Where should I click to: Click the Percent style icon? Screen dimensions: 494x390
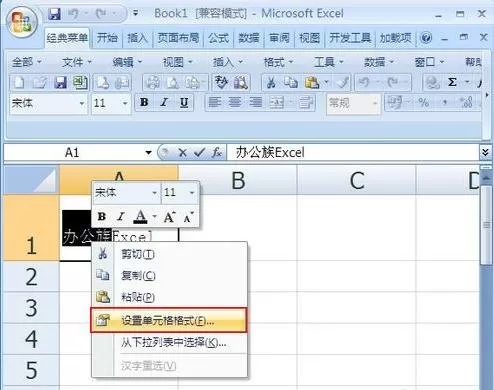pos(424,103)
